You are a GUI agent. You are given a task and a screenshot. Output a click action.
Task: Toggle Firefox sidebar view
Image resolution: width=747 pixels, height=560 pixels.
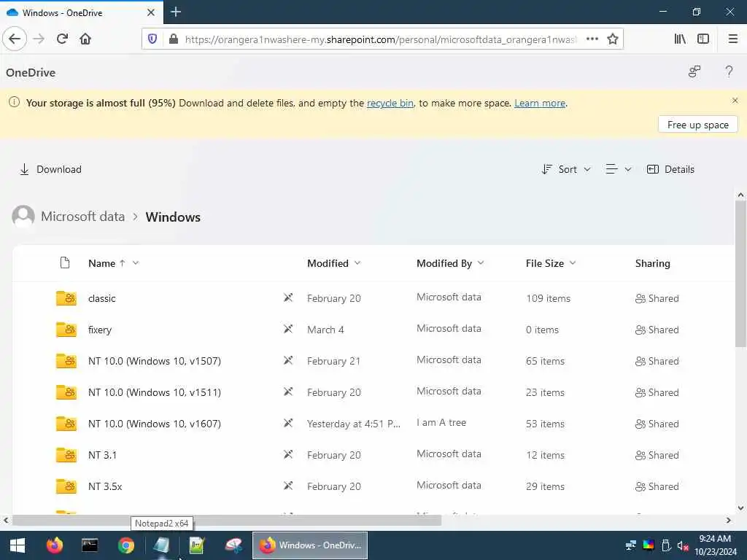[x=703, y=39]
